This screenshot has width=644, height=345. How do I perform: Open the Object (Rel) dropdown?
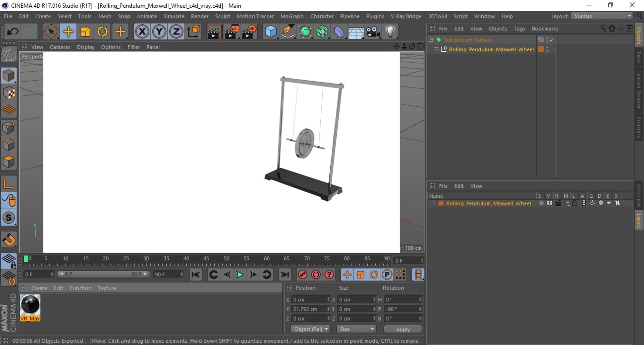click(x=311, y=329)
